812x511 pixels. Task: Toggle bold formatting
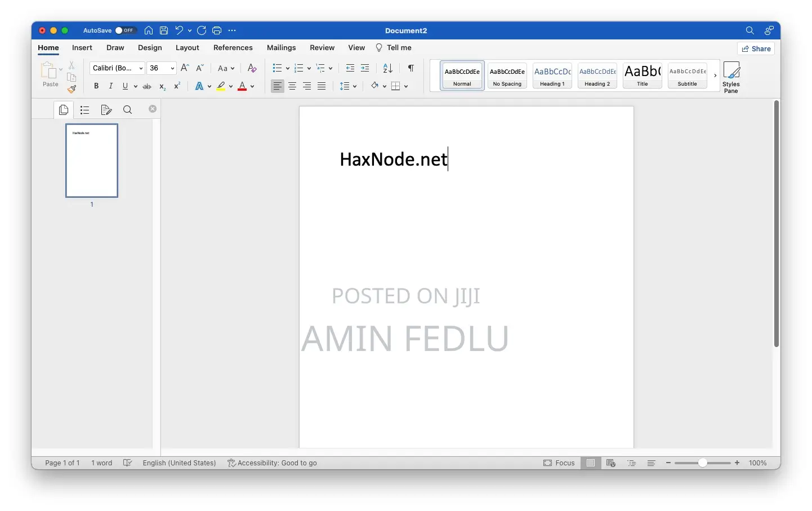(x=96, y=86)
